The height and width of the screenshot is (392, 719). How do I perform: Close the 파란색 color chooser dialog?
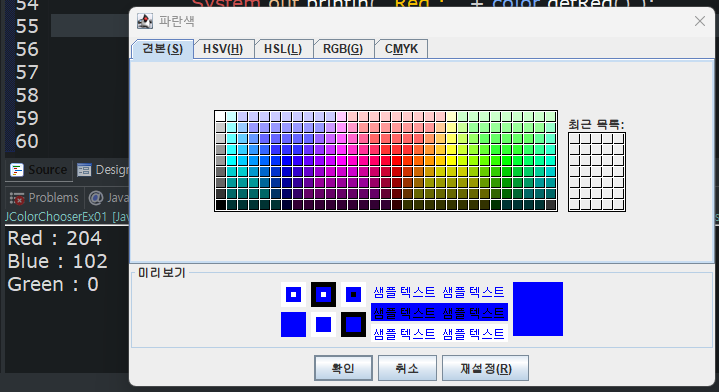700,21
